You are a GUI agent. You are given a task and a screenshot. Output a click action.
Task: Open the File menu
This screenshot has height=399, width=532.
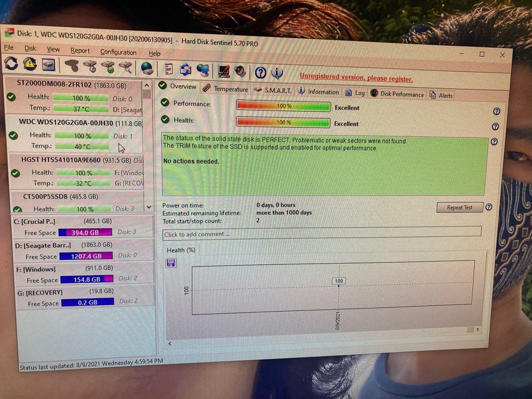coord(9,47)
